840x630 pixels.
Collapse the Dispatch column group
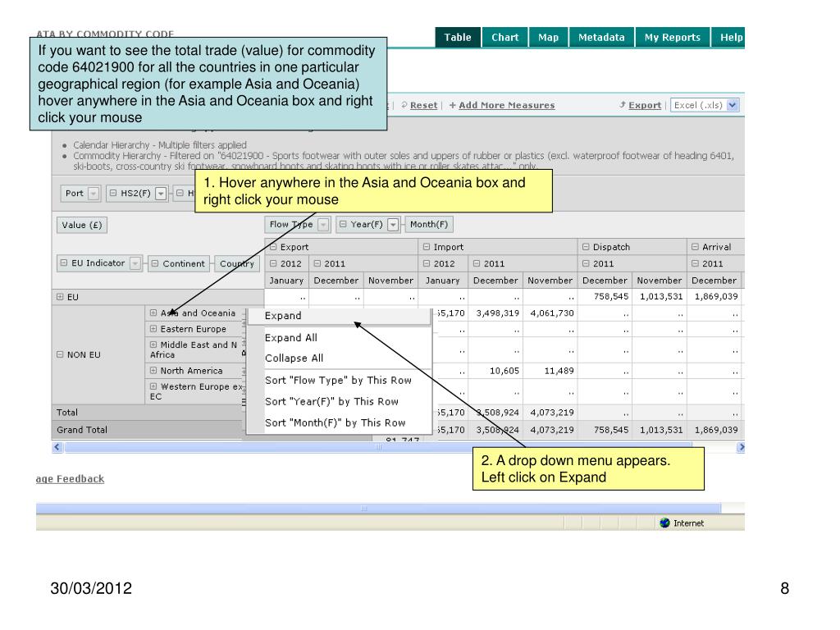click(586, 247)
